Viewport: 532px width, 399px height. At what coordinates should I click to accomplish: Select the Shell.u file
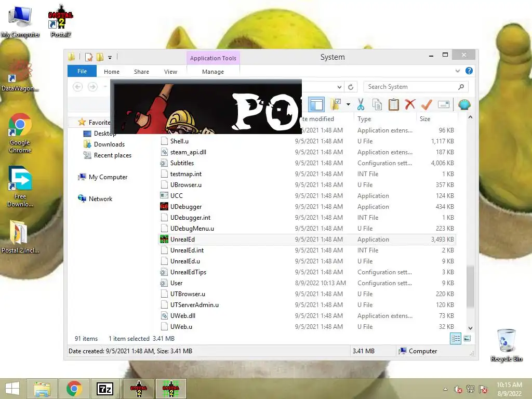pos(307,141)
